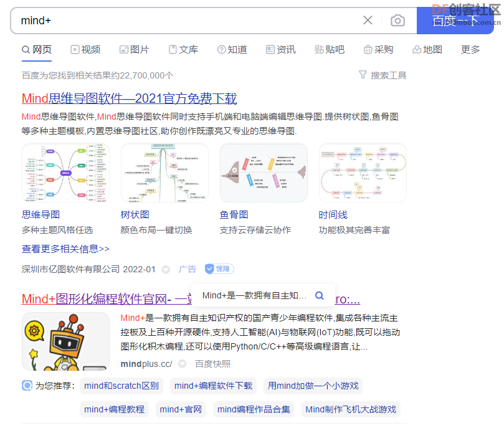This screenshot has width=504, height=428.
Task: Expand dropdown next to 深圳市亿图软件有限公司 2022-01
Action: point(166,269)
